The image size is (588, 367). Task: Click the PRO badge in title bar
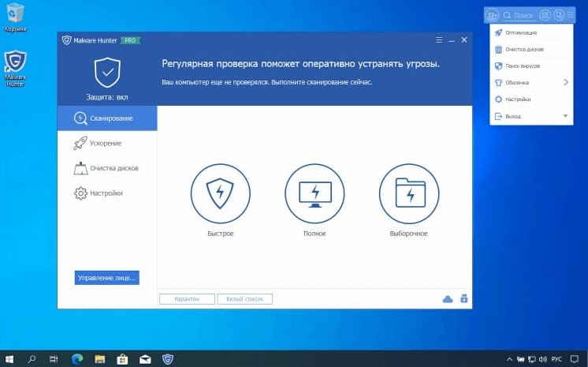pos(131,40)
